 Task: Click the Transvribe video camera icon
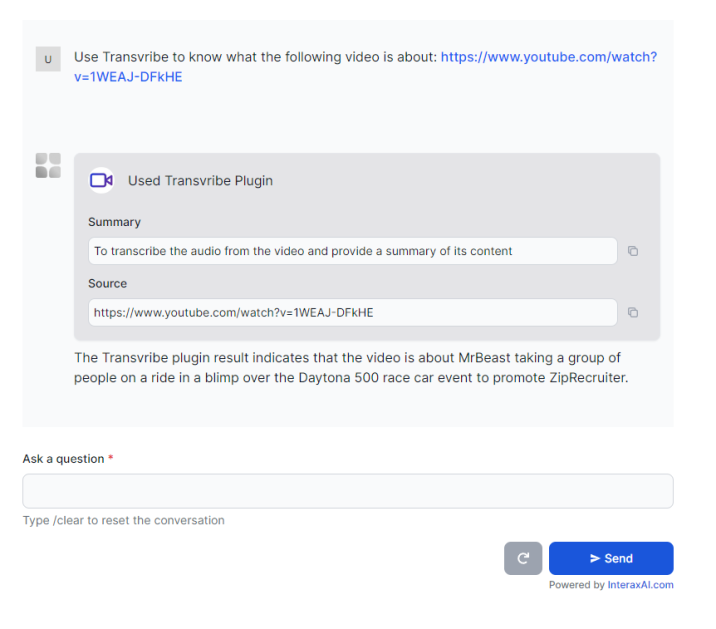101,181
